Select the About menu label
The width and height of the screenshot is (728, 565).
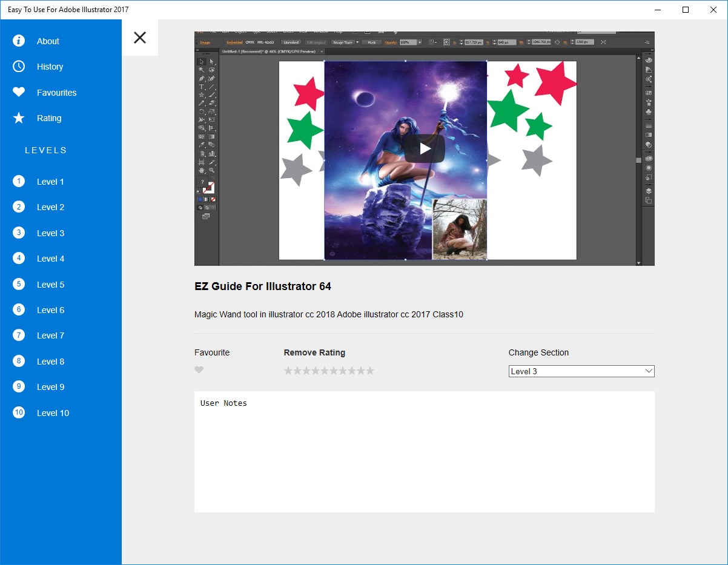48,41
